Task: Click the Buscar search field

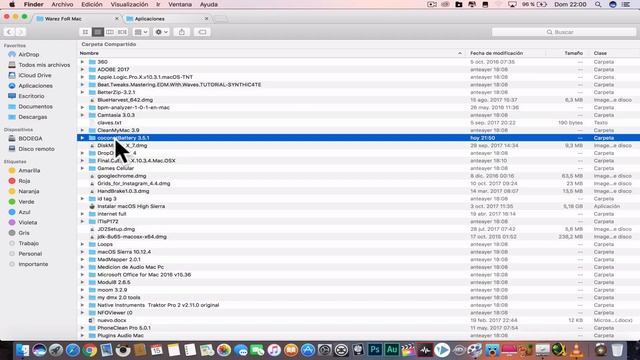Action: (x=563, y=32)
